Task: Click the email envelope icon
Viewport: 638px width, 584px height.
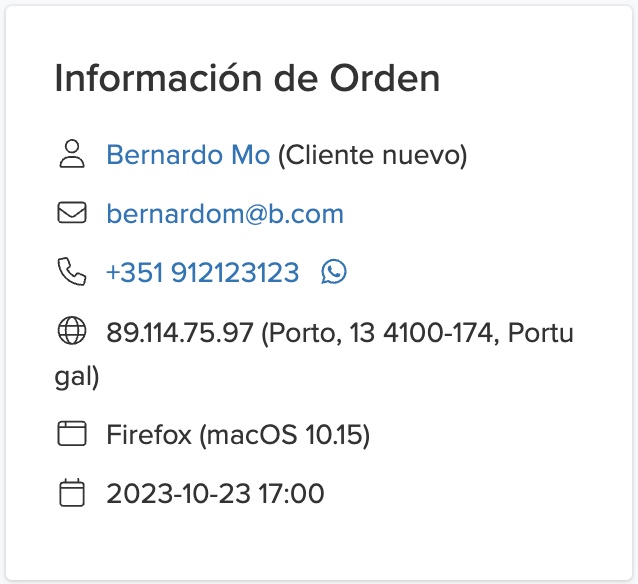Action: (x=71, y=213)
